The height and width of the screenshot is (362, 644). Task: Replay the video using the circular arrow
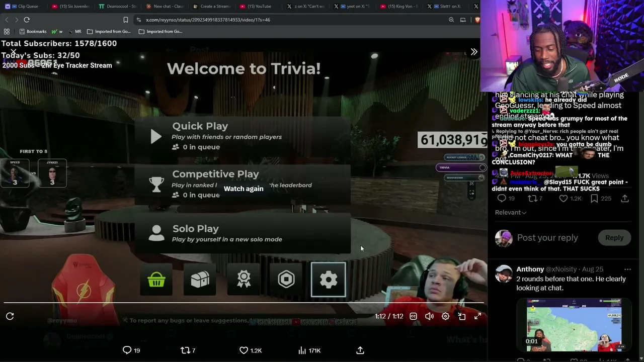(10, 316)
